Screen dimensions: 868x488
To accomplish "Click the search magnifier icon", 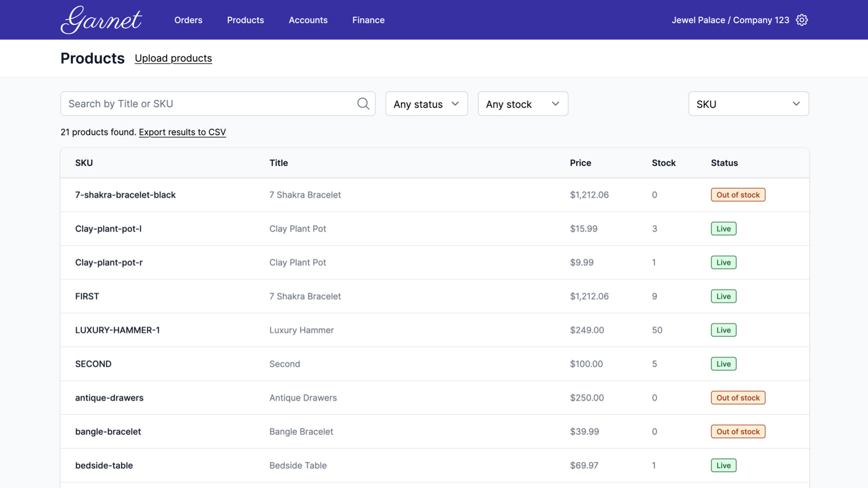I will pyautogui.click(x=362, y=103).
